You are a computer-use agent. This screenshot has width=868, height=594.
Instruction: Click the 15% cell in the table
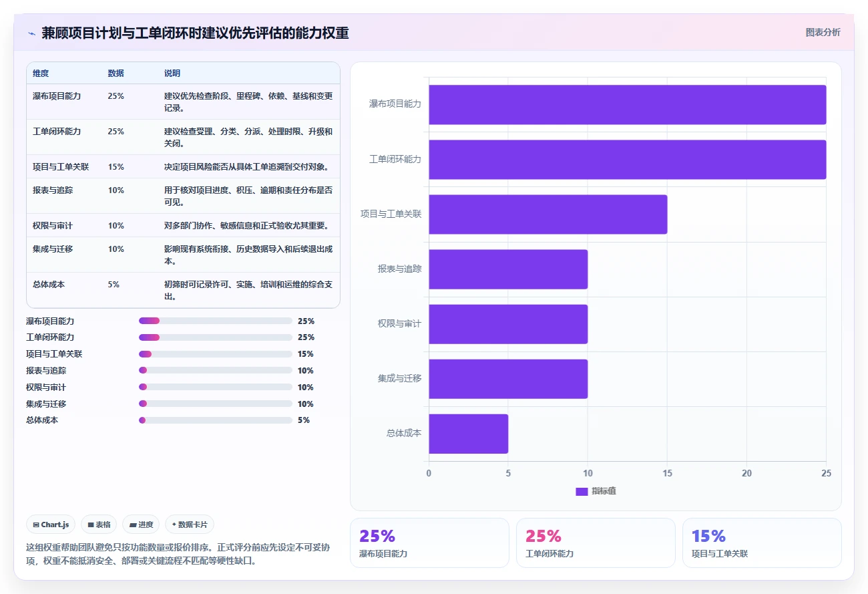(116, 167)
